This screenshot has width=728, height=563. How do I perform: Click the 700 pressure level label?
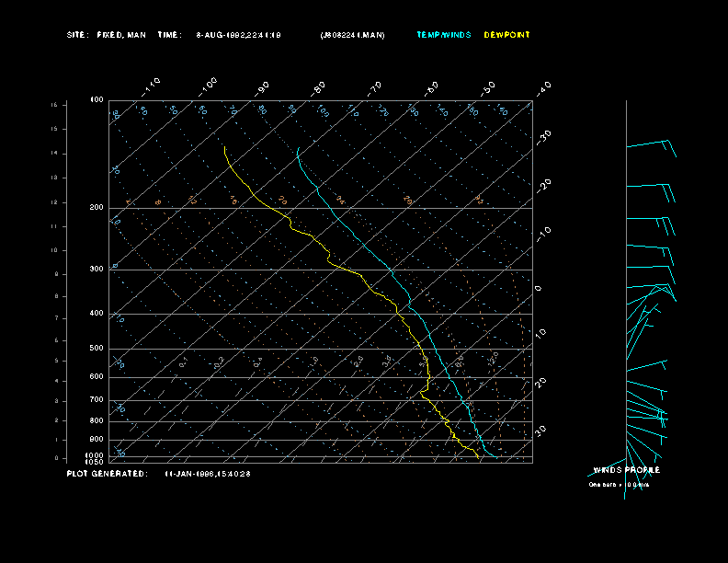point(97,400)
